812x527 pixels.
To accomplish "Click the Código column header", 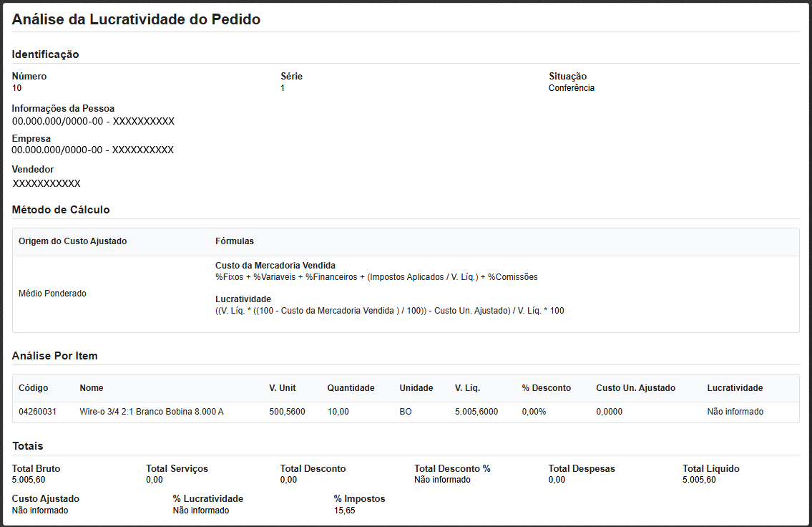I will [33, 388].
